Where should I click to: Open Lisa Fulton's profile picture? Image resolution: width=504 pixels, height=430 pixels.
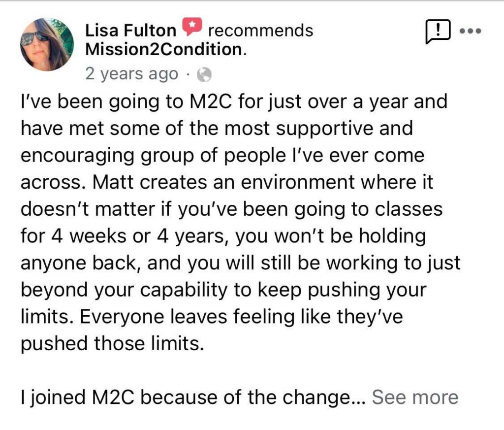pyautogui.click(x=47, y=44)
